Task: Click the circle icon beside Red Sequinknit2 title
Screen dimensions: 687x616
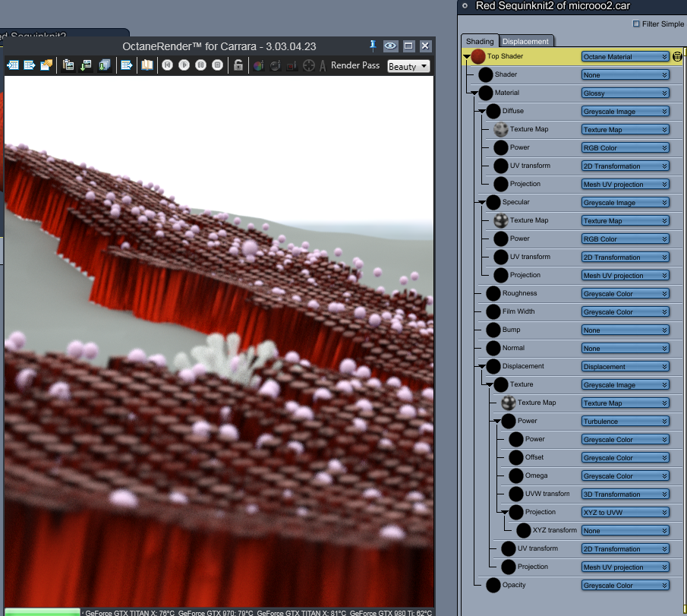Action: pyautogui.click(x=465, y=6)
